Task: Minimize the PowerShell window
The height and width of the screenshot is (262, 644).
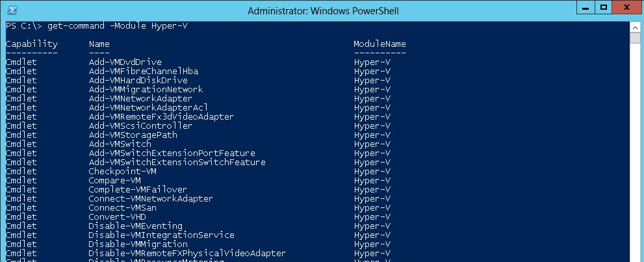Action: tap(586, 8)
